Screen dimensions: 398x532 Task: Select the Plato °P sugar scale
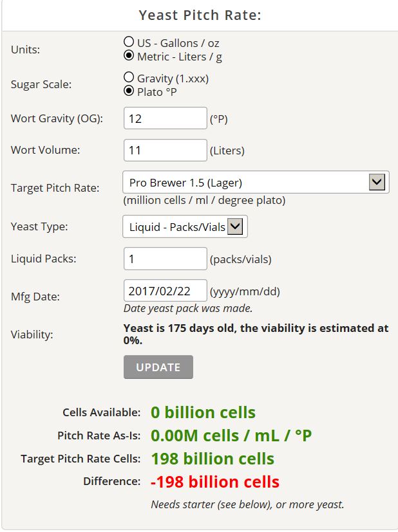(129, 91)
